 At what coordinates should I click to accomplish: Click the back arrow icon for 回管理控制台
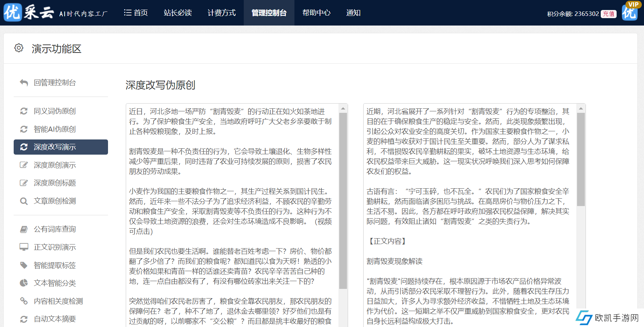coord(24,83)
